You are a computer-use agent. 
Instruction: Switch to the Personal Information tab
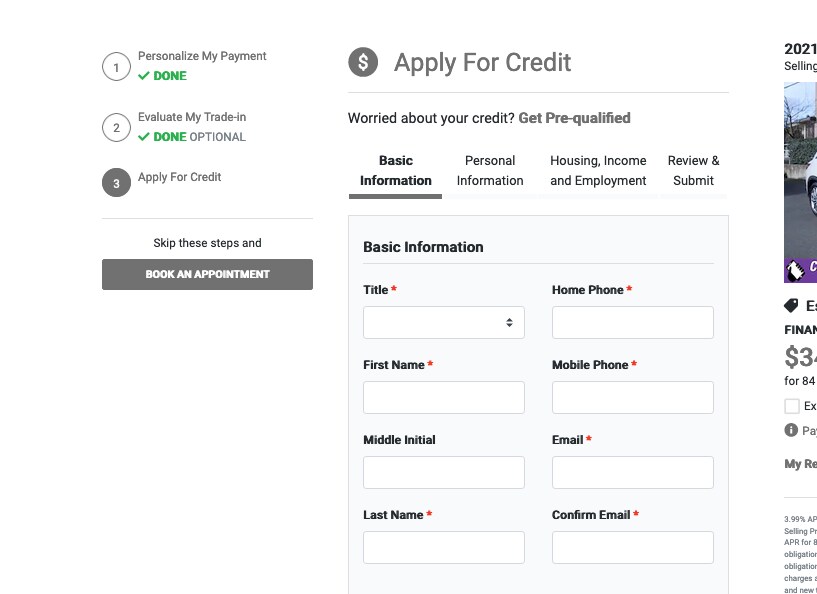tap(490, 170)
